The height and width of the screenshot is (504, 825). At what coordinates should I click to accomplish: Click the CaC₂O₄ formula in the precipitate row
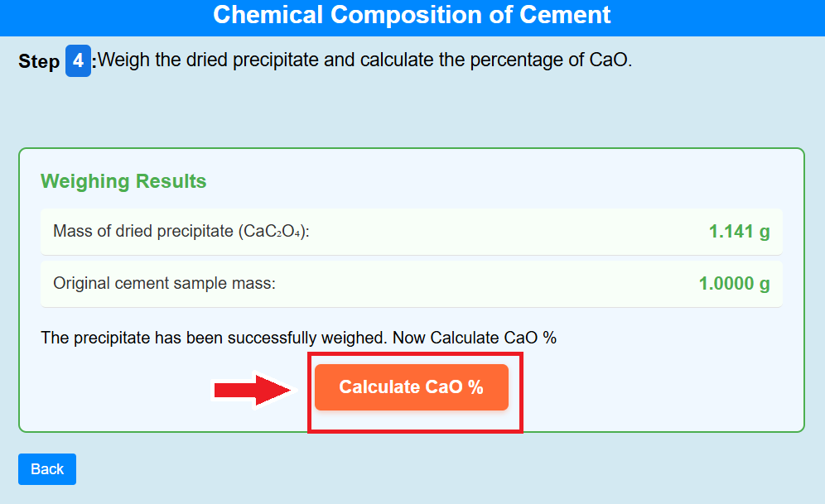click(273, 232)
